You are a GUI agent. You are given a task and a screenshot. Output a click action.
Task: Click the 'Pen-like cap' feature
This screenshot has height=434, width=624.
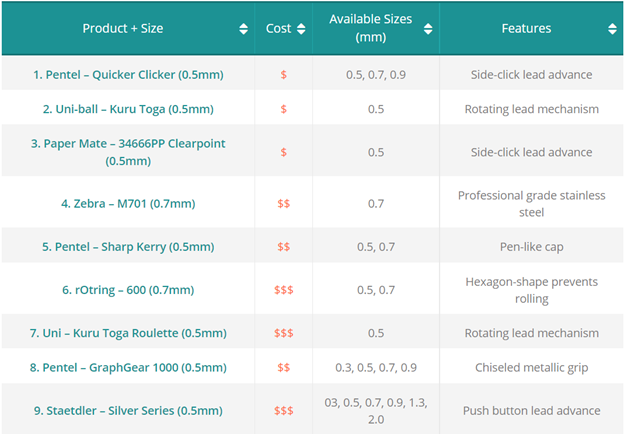[531, 247]
